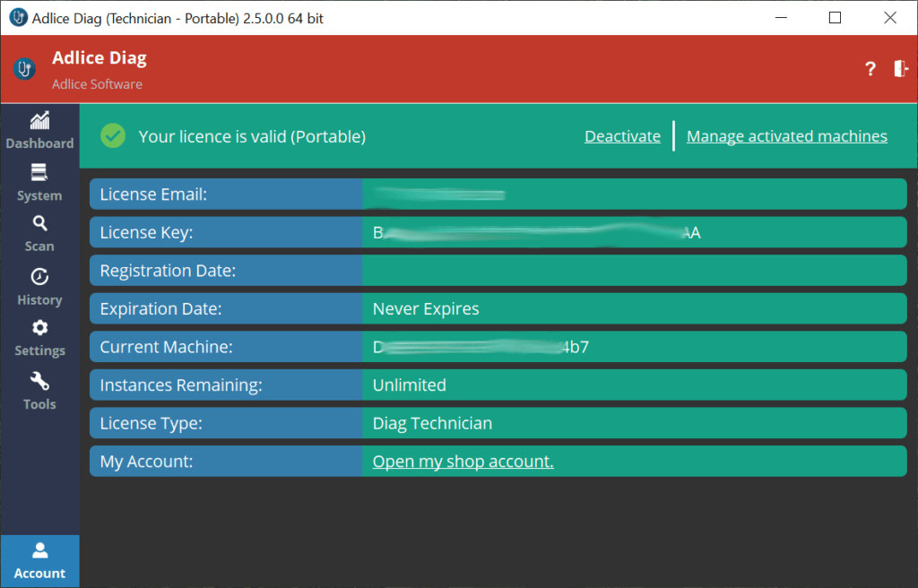Open the History clock icon
918x588 pixels.
[39, 277]
